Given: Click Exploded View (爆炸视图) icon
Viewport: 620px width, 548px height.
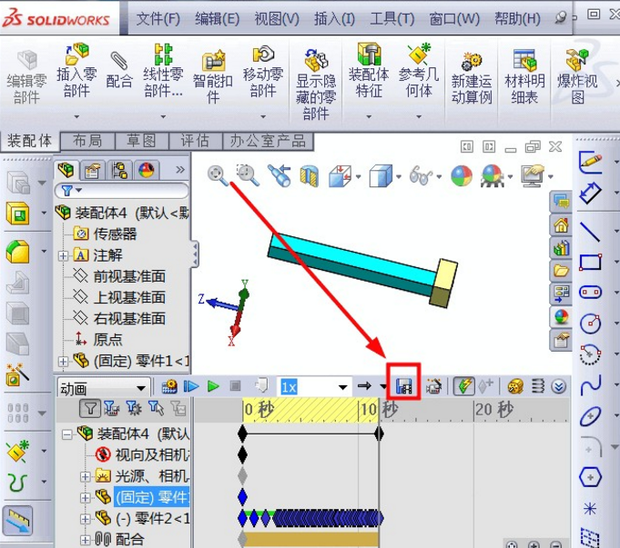Looking at the screenshot, I should click(x=577, y=77).
